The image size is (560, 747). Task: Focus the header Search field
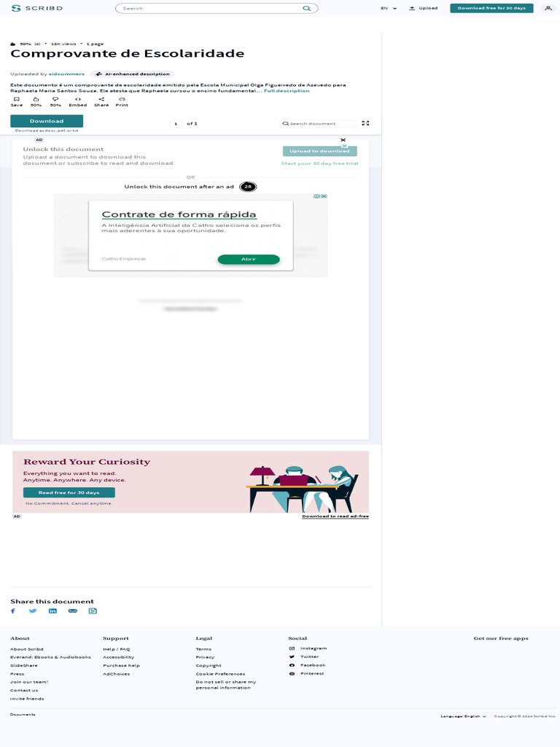[x=216, y=8]
